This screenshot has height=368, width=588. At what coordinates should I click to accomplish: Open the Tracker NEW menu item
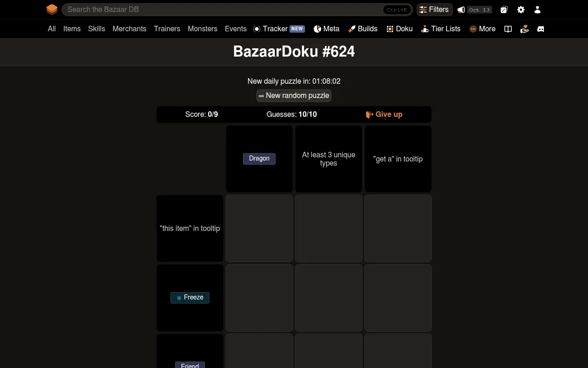279,29
